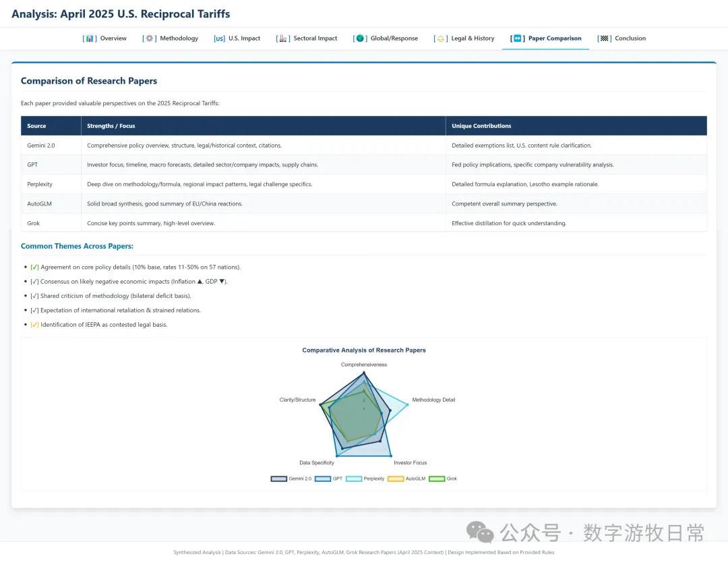Click the green Grok legend color box
Screen dimensions: 728x562
click(x=437, y=478)
